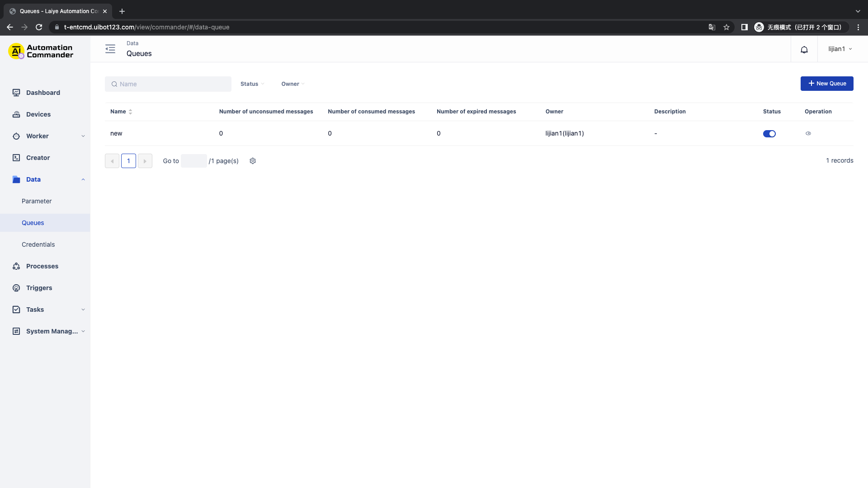Expand the Tasks submenu chevron
Screen dimensions: 868x488
click(83, 310)
